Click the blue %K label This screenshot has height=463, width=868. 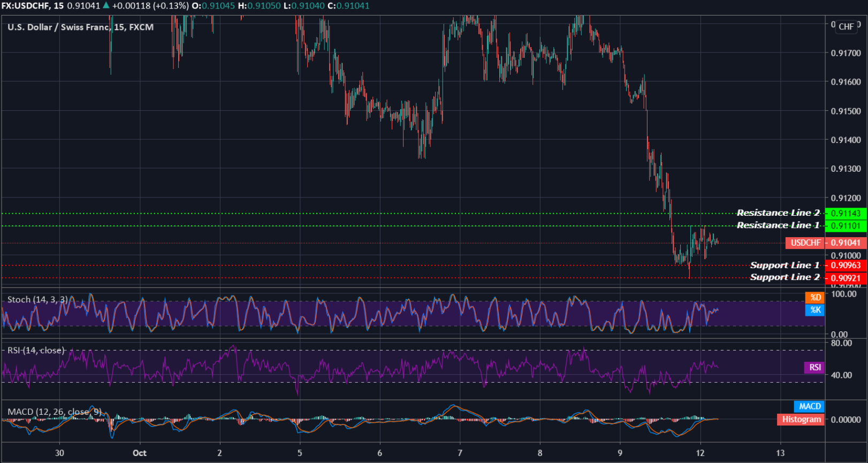point(815,310)
